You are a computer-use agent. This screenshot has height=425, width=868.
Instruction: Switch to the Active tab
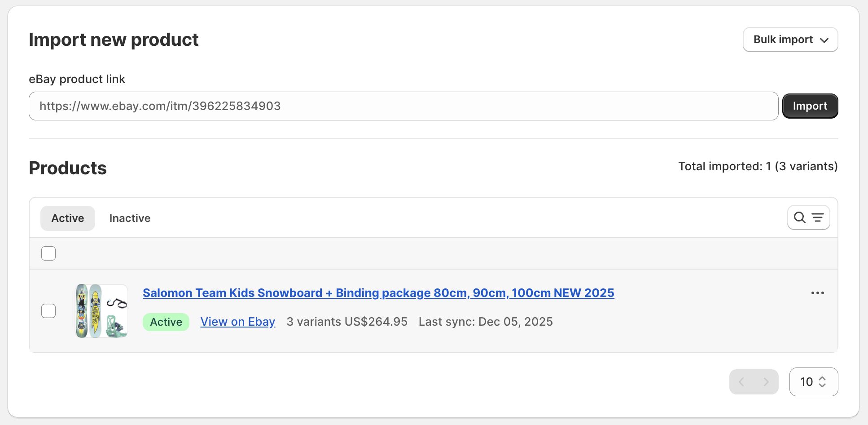coord(68,218)
